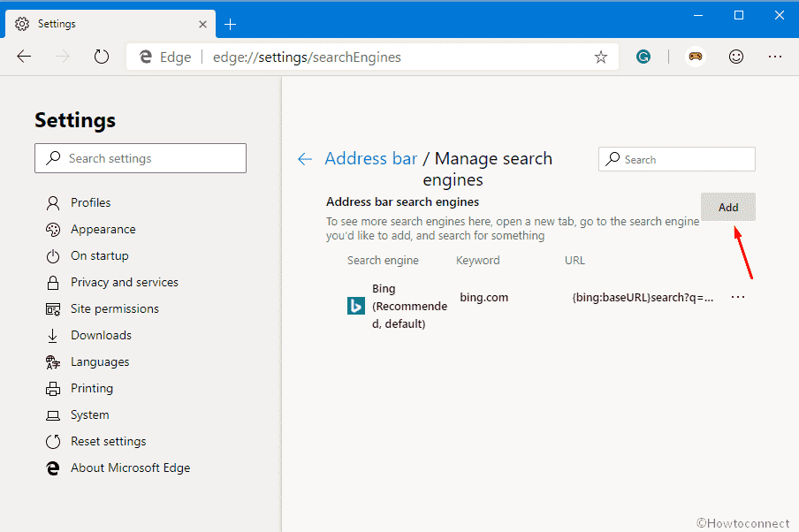This screenshot has width=799, height=532.
Task: Open Languages settings
Action: [x=100, y=361]
